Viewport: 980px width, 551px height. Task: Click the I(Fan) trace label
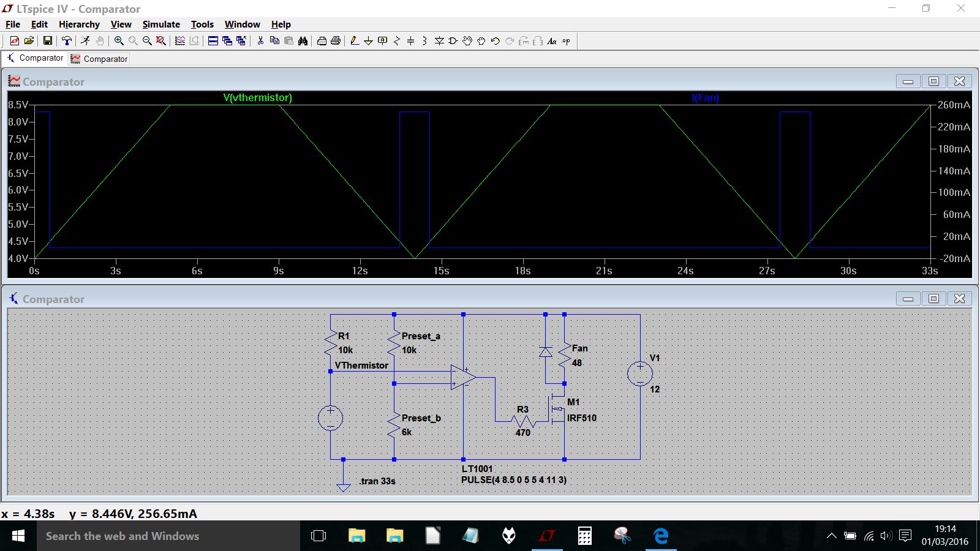pyautogui.click(x=705, y=98)
